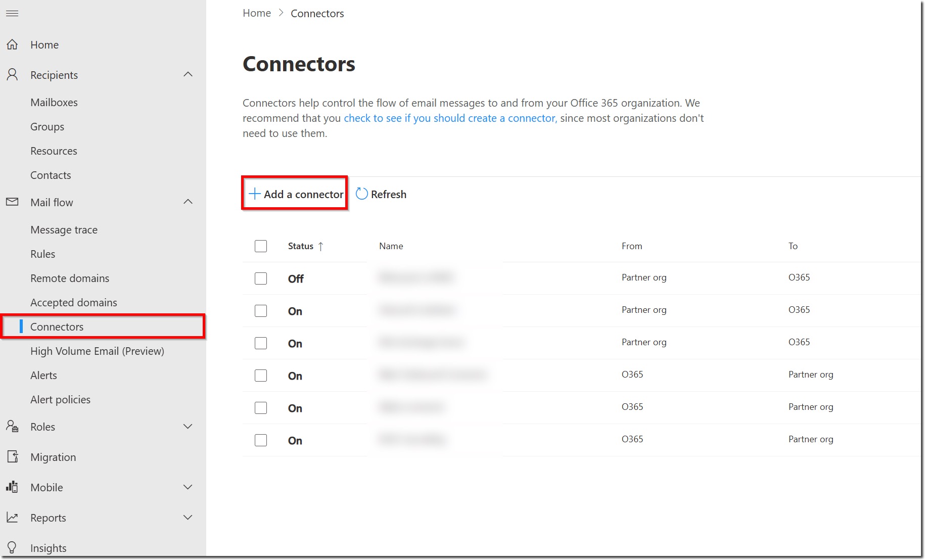This screenshot has width=925, height=560.
Task: Open Message trace in sidebar
Action: pos(64,230)
